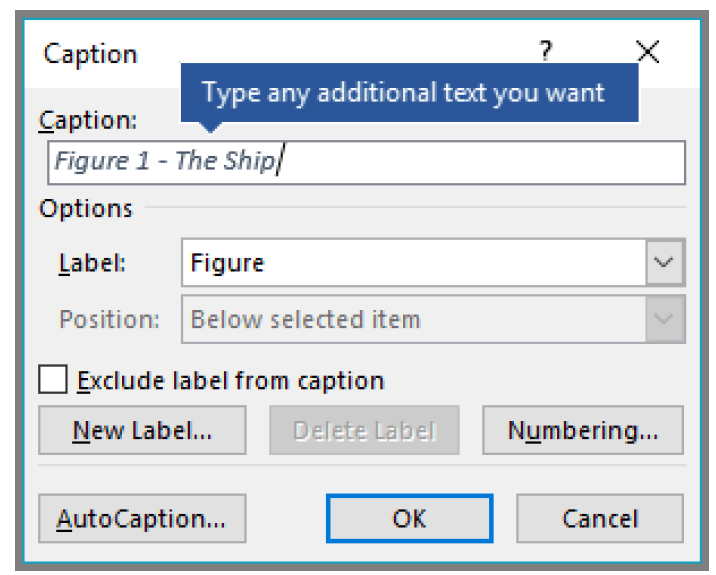Open dialog help with the question mark
The image size is (716, 575).
tap(546, 51)
